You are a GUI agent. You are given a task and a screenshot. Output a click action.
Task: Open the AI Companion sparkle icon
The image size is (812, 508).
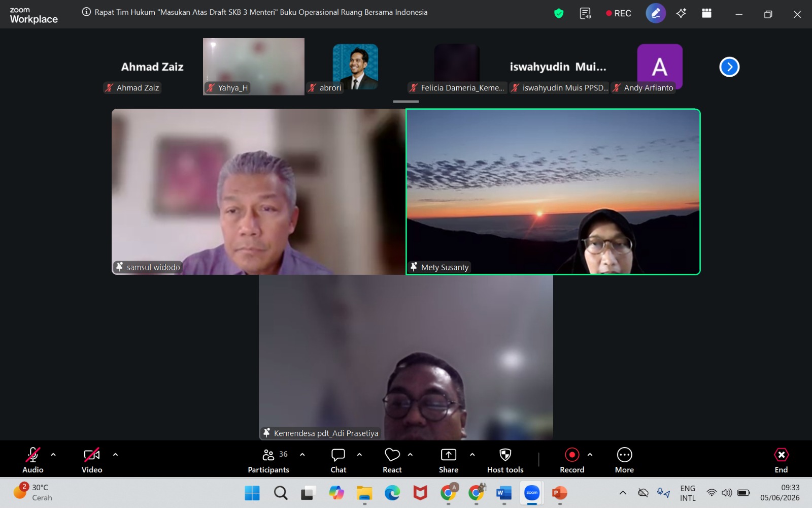pyautogui.click(x=681, y=13)
